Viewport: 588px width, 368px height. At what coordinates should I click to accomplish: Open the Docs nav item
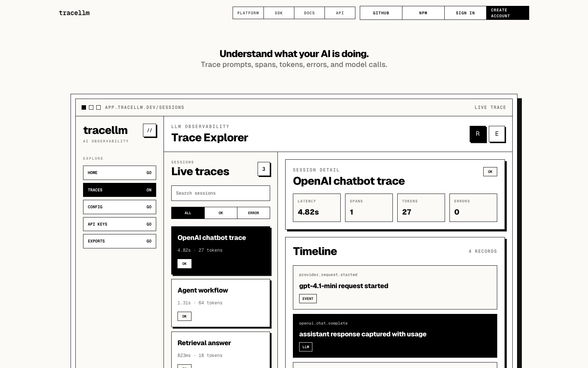[309, 13]
